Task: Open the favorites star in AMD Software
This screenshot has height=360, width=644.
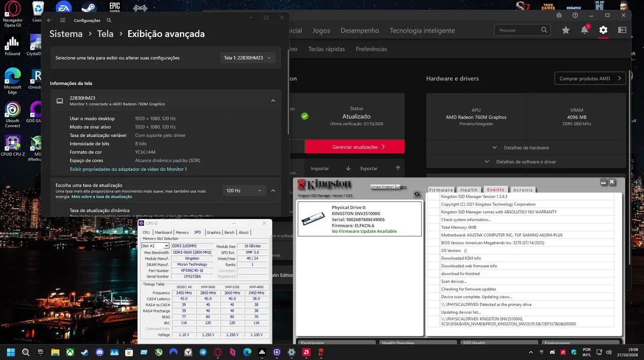Action: (x=566, y=30)
